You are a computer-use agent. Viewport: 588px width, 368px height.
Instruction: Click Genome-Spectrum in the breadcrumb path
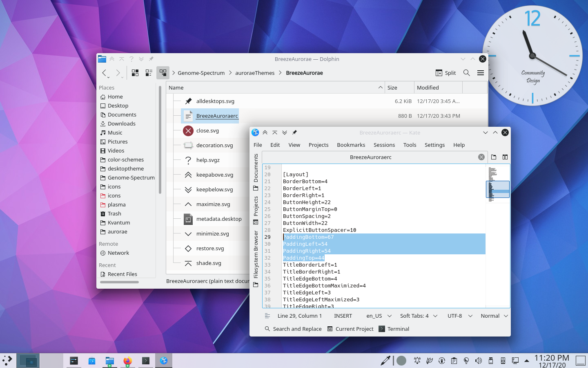pos(201,73)
